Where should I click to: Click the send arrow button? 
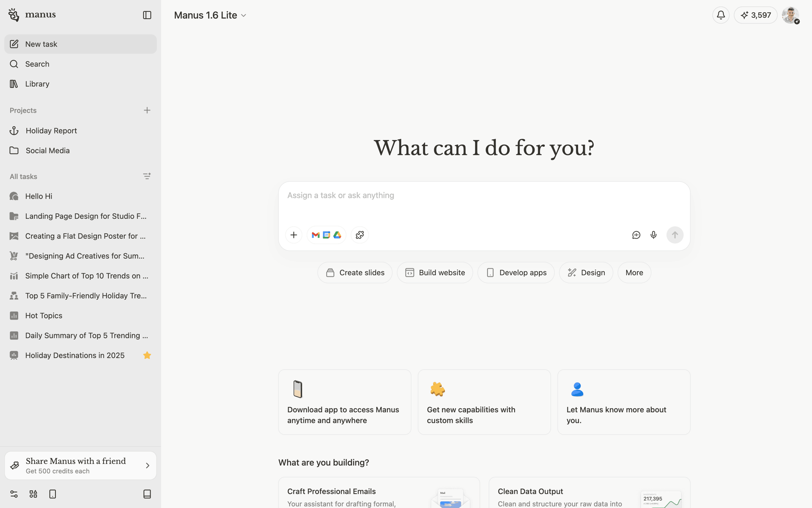(675, 235)
